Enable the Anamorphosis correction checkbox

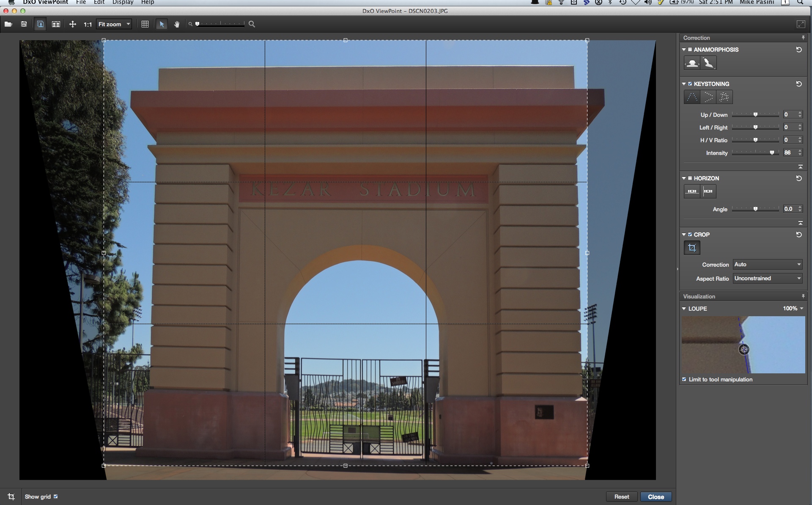(690, 50)
